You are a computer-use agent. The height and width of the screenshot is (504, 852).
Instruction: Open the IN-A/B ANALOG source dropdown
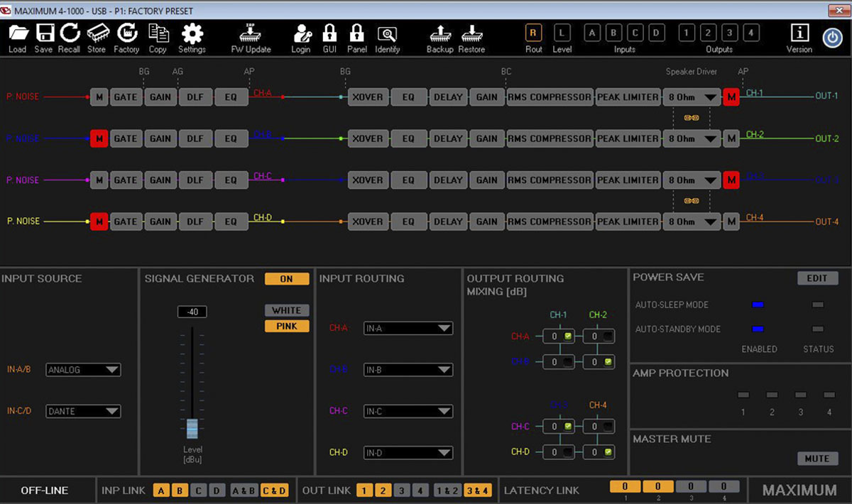[x=83, y=370]
